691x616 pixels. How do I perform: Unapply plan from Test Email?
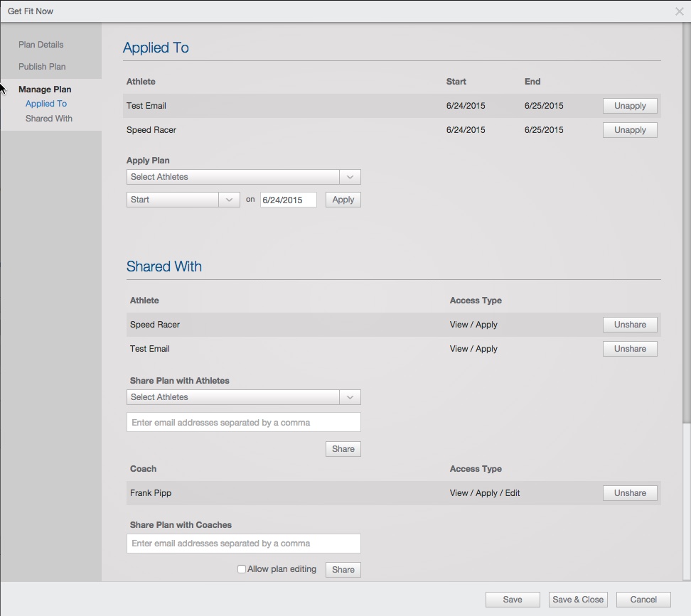[x=630, y=106]
